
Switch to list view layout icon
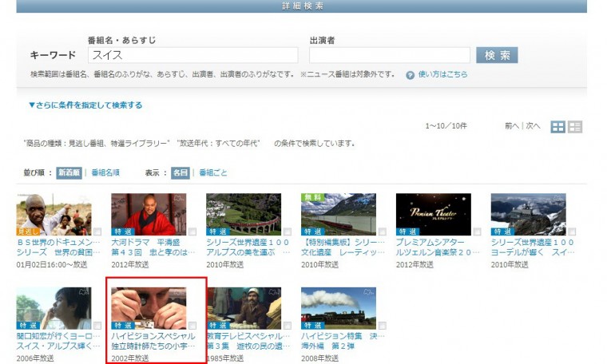coord(575,127)
